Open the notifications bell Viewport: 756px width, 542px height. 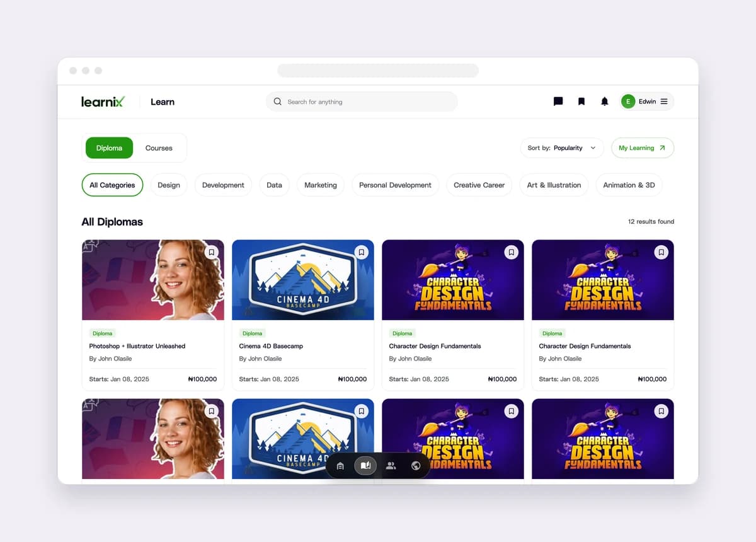[x=605, y=101]
